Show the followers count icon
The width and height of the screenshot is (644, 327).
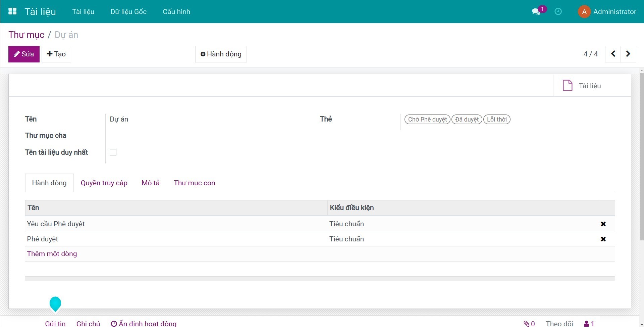click(589, 323)
